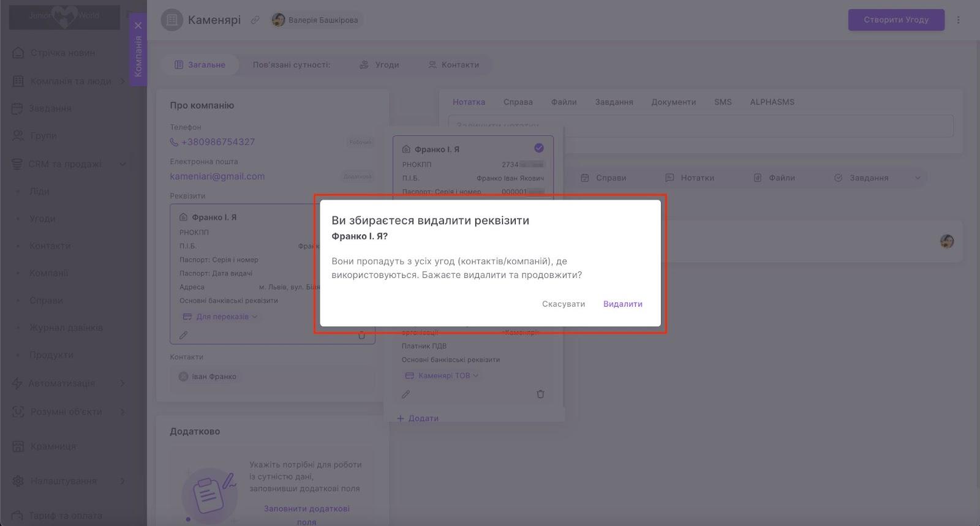Image resolution: width=980 pixels, height=526 pixels.
Task: Open the Контакти related-entities tab
Action: click(x=454, y=64)
